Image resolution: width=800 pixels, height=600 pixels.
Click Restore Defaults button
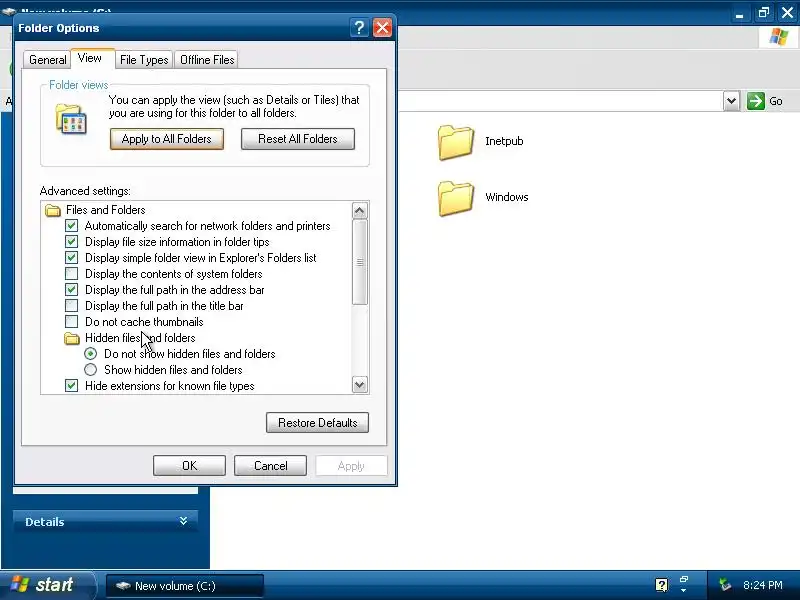317,422
